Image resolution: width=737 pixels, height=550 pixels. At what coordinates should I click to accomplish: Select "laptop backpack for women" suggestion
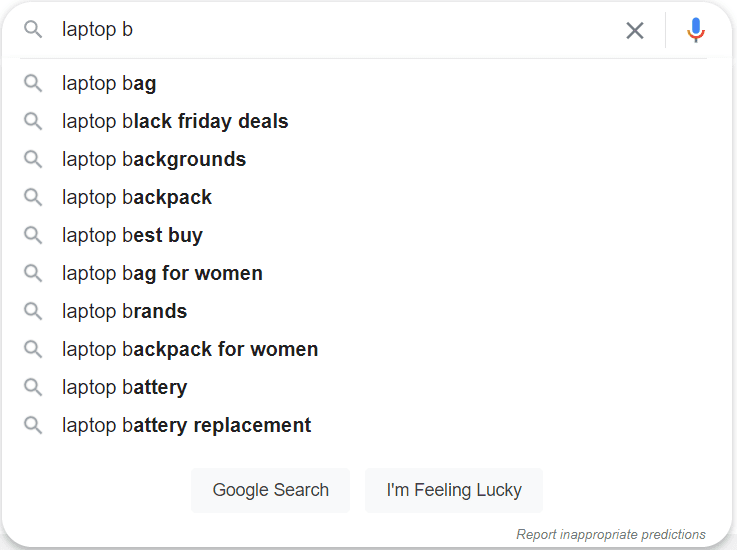190,349
